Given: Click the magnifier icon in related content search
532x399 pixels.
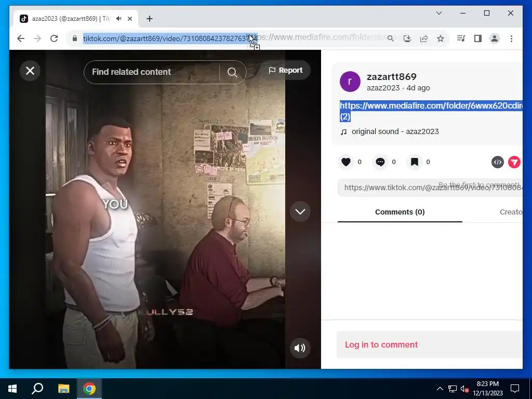Looking at the screenshot, I should pos(232,72).
